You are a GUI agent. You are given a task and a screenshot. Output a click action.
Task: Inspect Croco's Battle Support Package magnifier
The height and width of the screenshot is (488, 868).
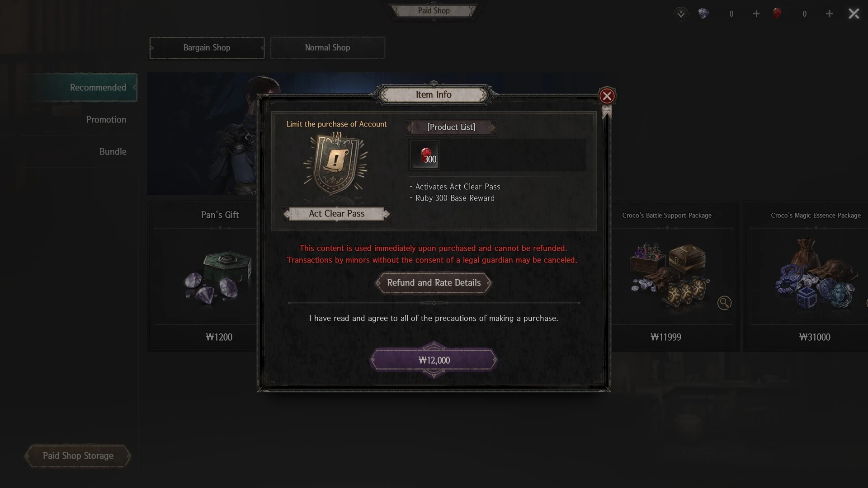(724, 303)
